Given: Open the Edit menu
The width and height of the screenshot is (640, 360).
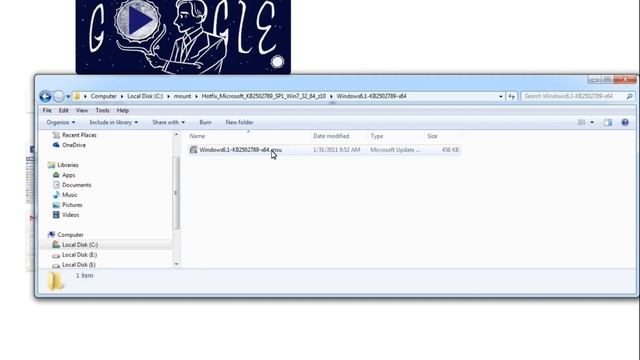Looking at the screenshot, I should 63,110.
